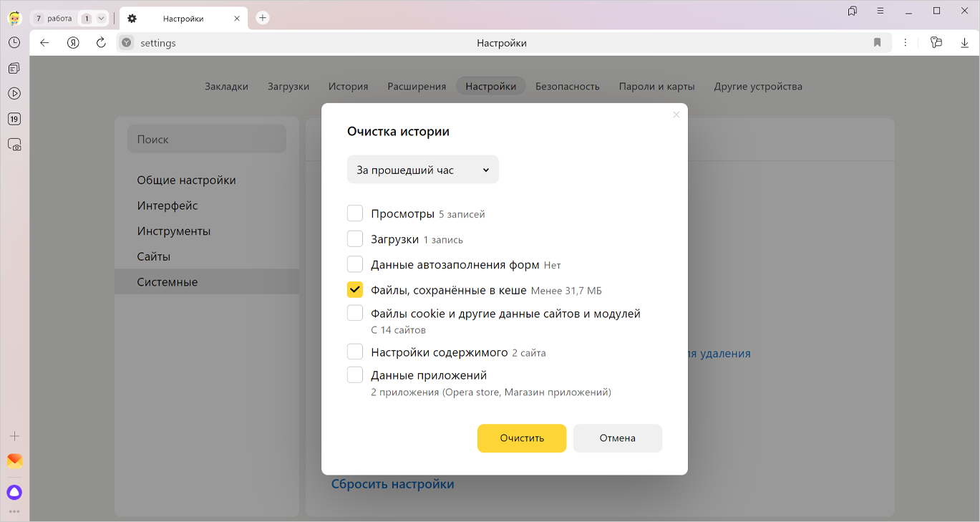Image resolution: width=980 pixels, height=522 pixels.
Task: Open the Yandex Mail icon in sidebar
Action: (14, 460)
